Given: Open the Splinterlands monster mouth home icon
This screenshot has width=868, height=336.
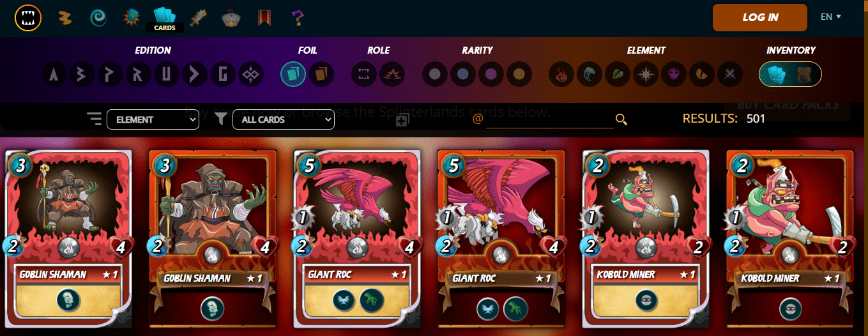Looking at the screenshot, I should tap(28, 17).
